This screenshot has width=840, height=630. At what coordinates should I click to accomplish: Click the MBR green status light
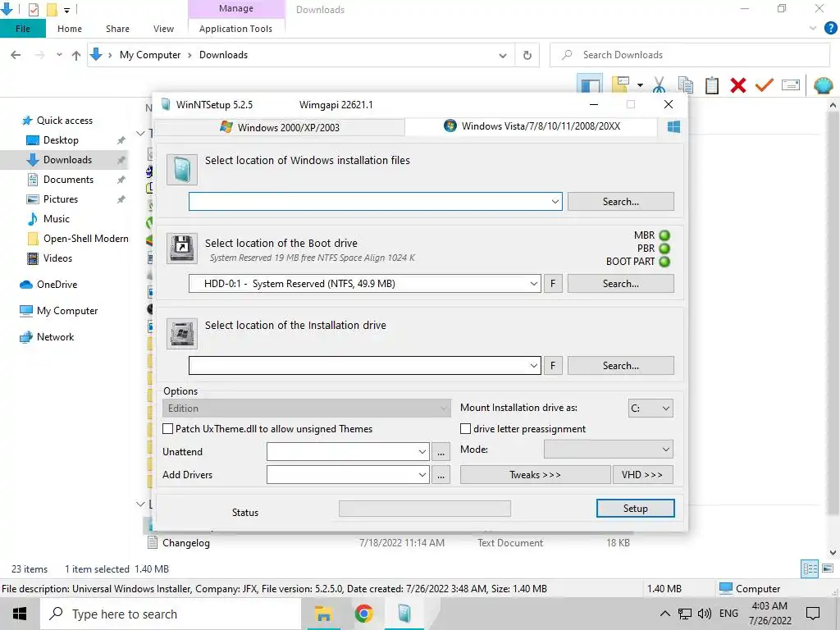click(x=664, y=235)
